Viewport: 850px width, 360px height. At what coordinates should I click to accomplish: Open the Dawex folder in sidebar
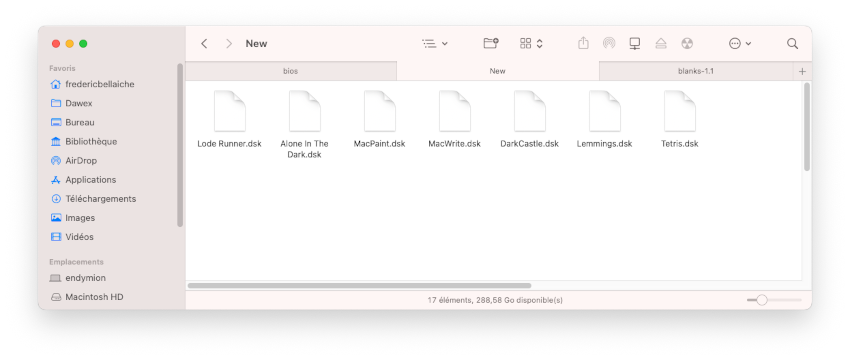(x=72, y=103)
